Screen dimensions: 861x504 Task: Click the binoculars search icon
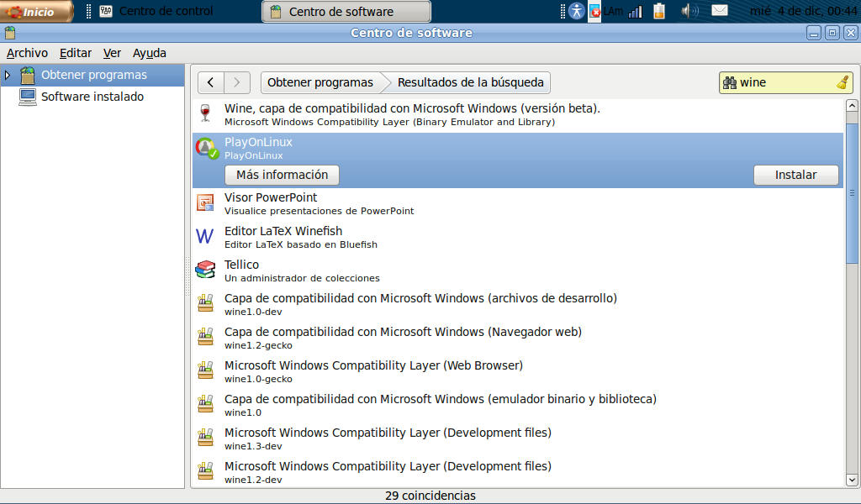tap(729, 83)
